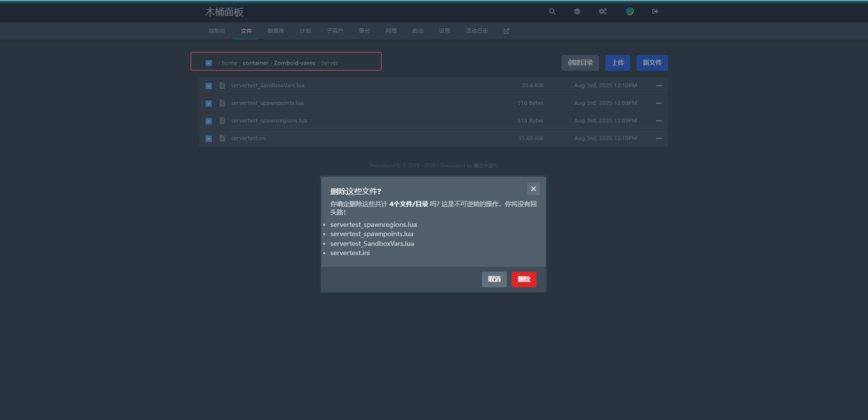This screenshot has width=868, height=420.
Task: Uncheck the servertest_spawnpoints.lua checkbox
Action: pyautogui.click(x=209, y=103)
